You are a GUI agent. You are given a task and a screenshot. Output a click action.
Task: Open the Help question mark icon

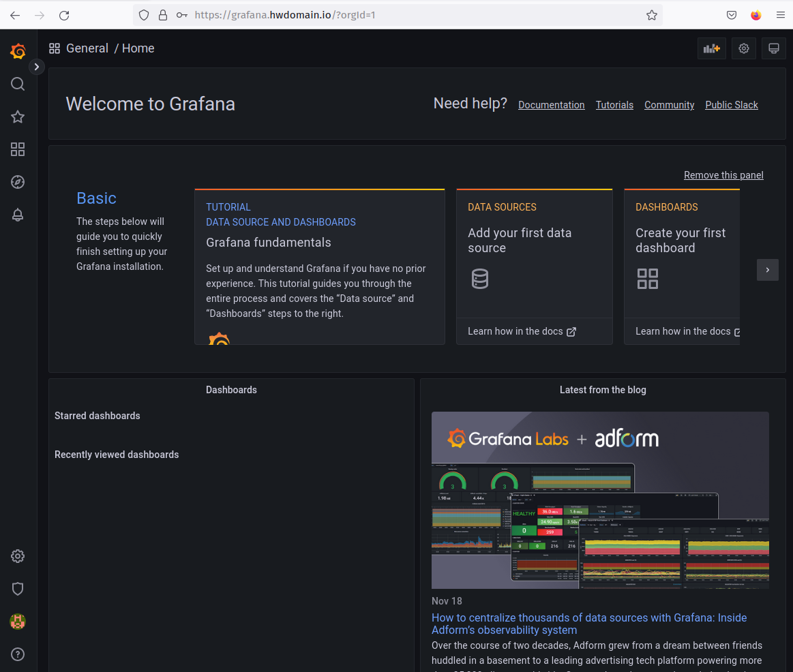pos(18,654)
